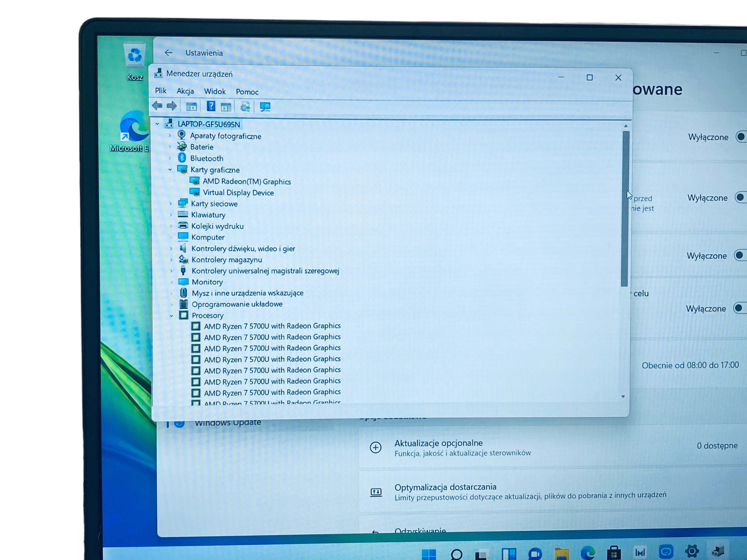Click the plus icon beside Aktualizacje opcjonalne
The width and height of the screenshot is (747, 560).
click(376, 448)
